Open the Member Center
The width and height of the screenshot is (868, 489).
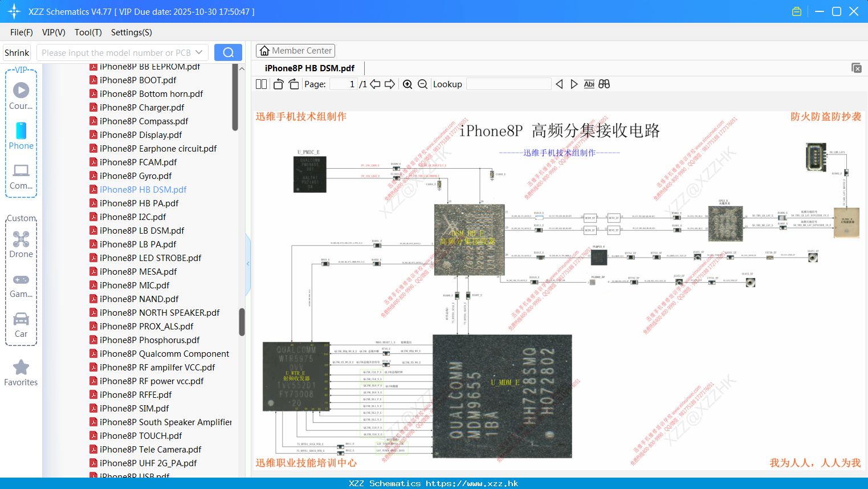[x=295, y=51]
